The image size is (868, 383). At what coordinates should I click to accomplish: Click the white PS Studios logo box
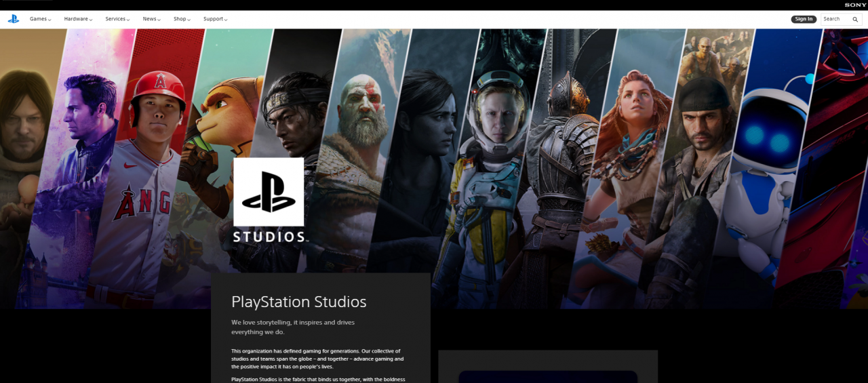[269, 192]
